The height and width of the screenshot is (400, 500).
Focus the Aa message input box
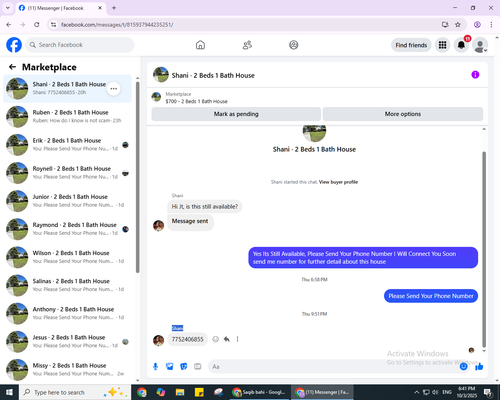tap(333, 367)
